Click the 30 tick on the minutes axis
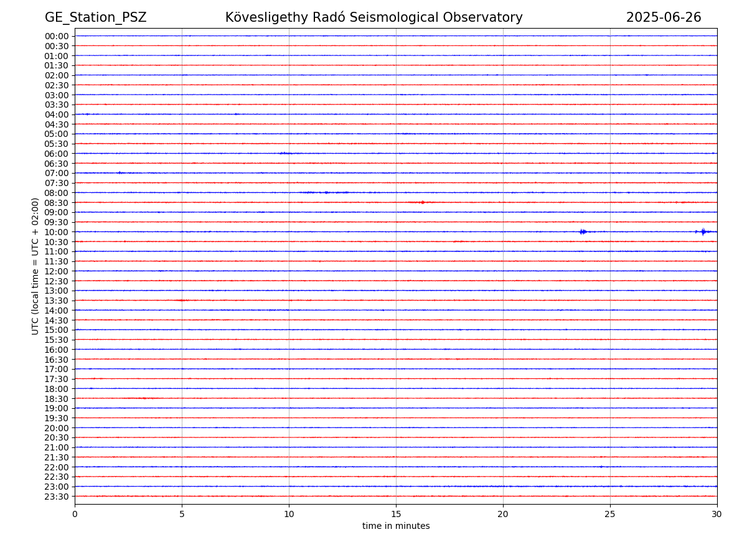747x560 pixels. click(x=717, y=514)
